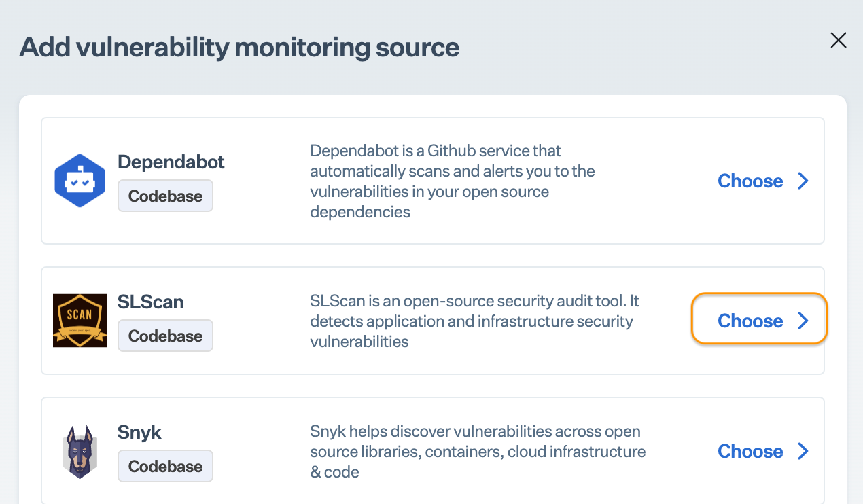Click the Codebase tag under Snyk
This screenshot has height=504, width=863.
tap(165, 466)
